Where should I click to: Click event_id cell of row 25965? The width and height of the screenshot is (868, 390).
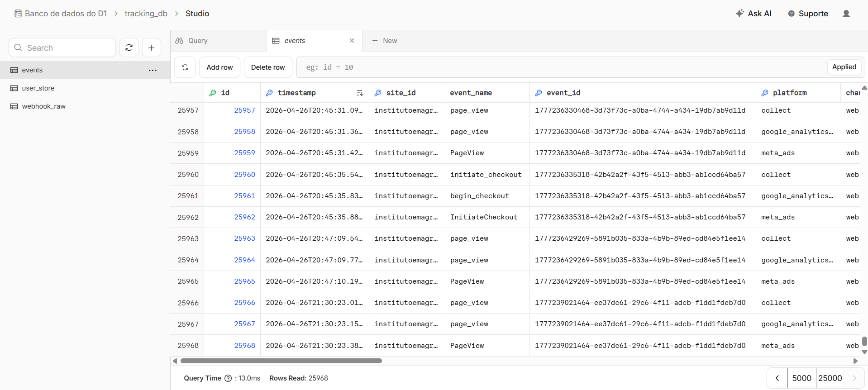point(643,281)
